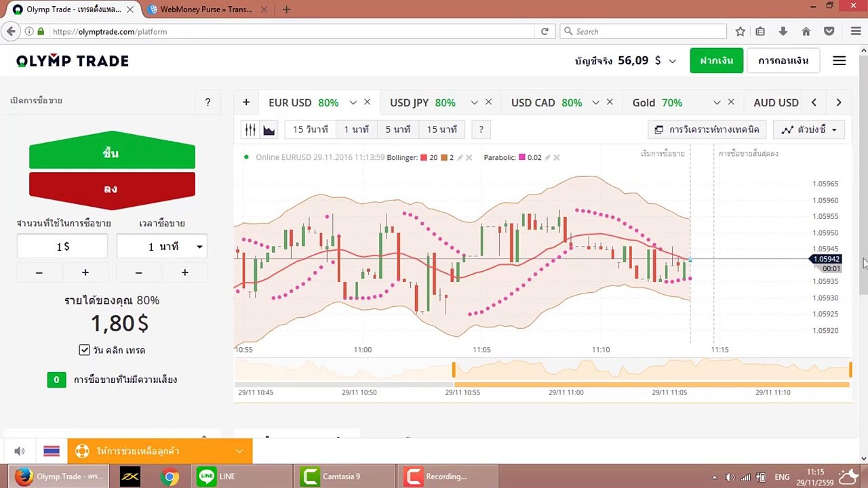View site identity padlock info
Viewport: 868px width, 488px height.
coord(41,31)
